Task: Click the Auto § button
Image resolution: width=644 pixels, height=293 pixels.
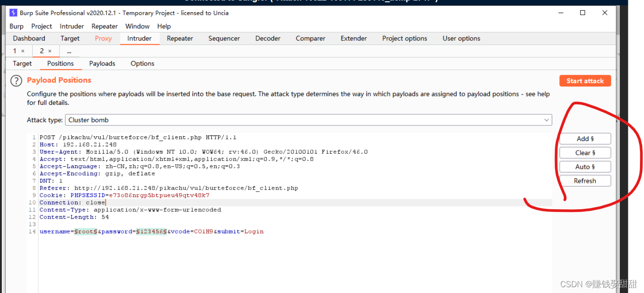Action: (585, 167)
